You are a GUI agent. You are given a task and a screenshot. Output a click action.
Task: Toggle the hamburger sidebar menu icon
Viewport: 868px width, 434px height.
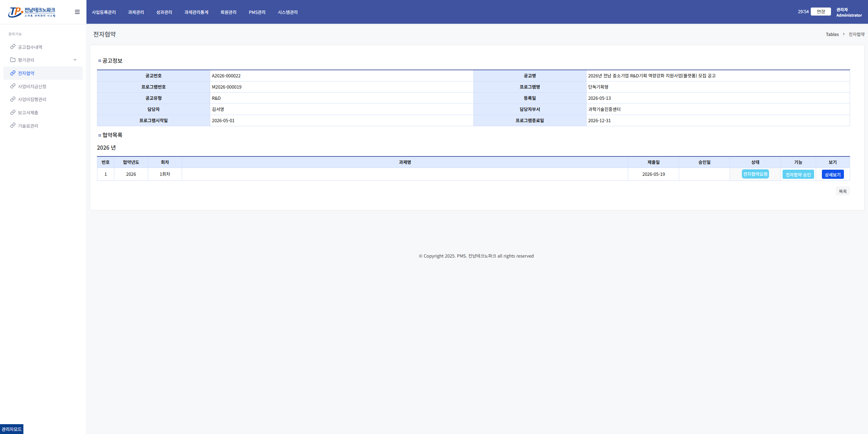[x=77, y=12]
